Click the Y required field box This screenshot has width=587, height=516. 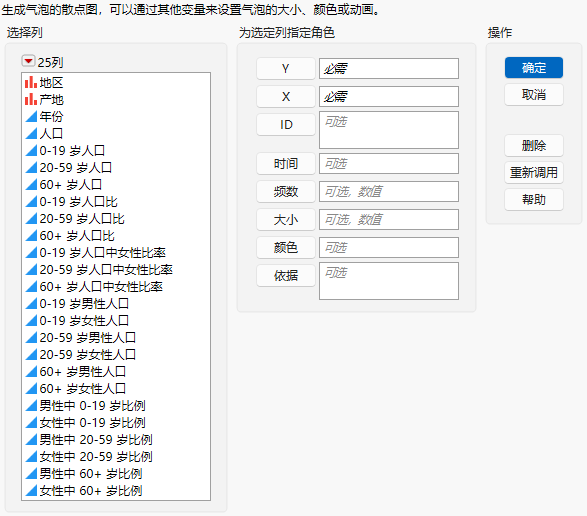coord(389,69)
